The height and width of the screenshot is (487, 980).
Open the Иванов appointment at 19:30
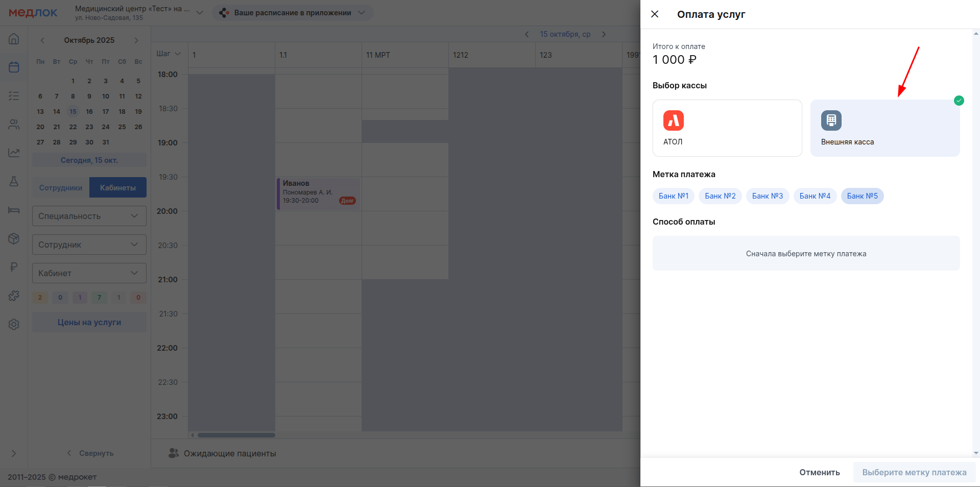pyautogui.click(x=318, y=193)
